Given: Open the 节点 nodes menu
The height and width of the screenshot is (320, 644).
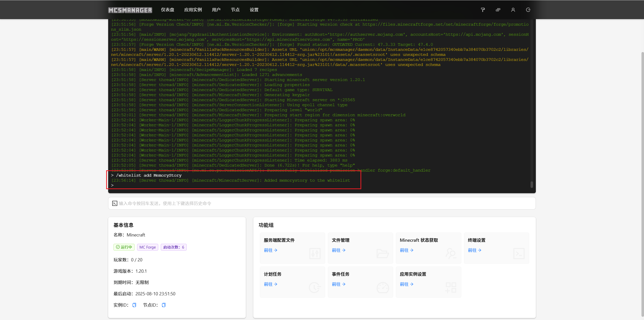Looking at the screenshot, I should tap(235, 10).
